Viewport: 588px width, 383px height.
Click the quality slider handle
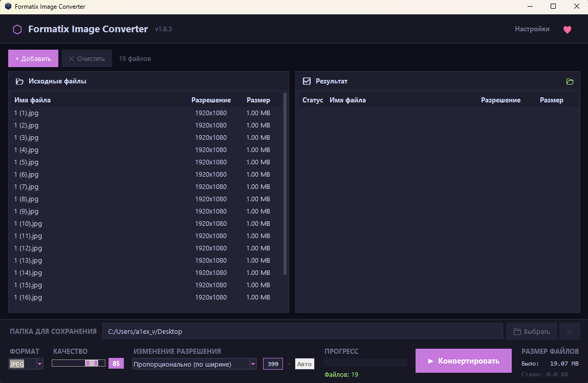click(x=92, y=363)
